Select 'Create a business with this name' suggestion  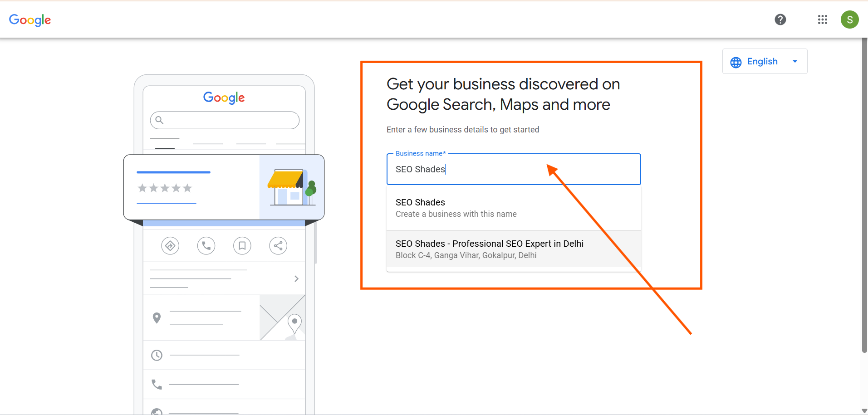(514, 208)
